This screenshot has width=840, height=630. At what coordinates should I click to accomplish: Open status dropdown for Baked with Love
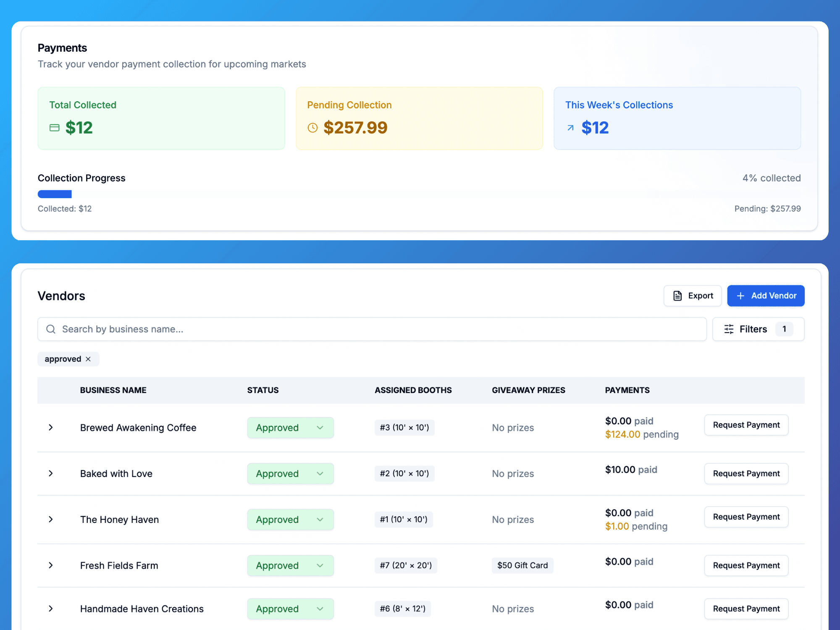[x=290, y=473]
